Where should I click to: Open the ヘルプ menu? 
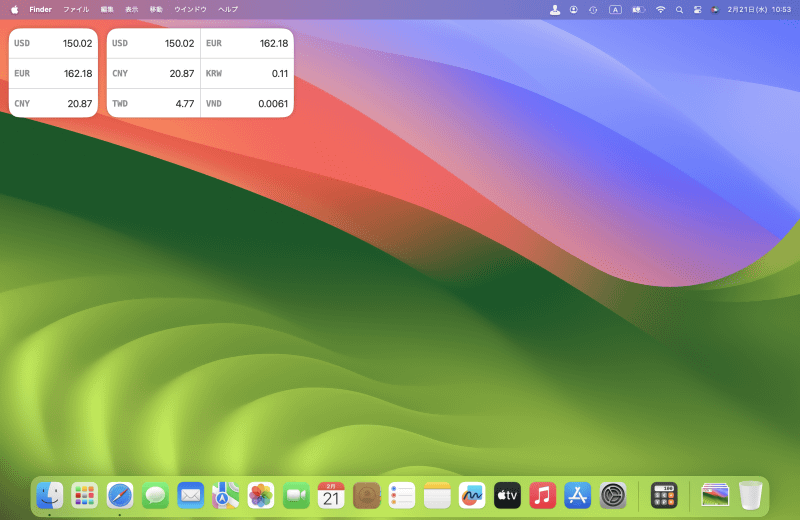(x=228, y=10)
